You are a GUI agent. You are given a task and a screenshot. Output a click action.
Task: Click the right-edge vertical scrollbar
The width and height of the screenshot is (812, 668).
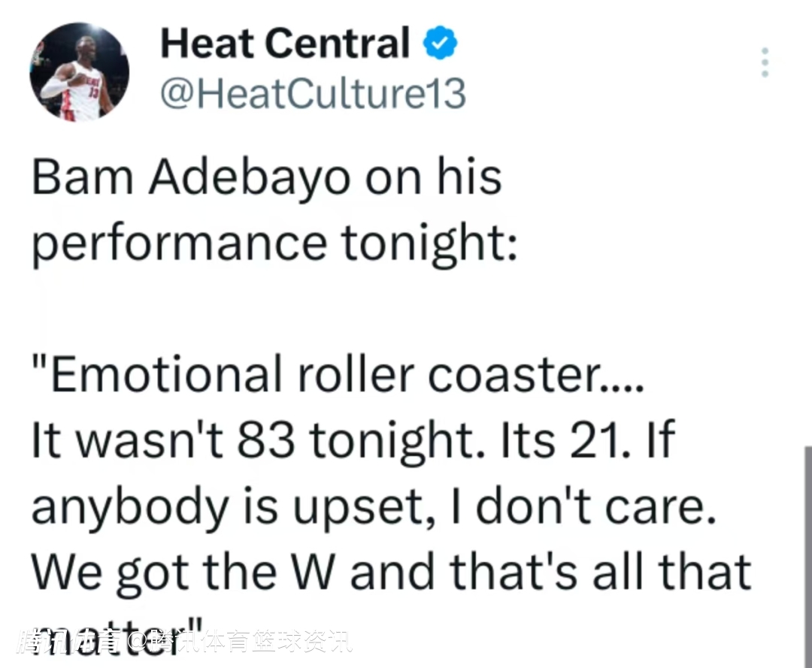coord(807,556)
